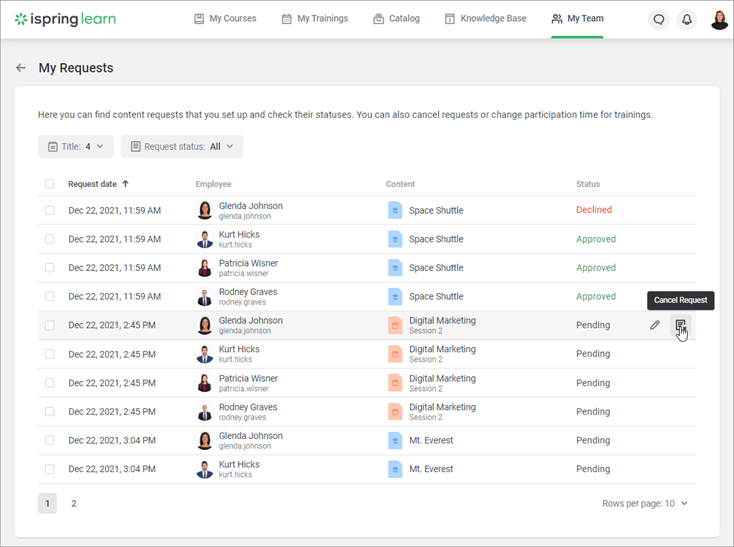Image resolution: width=734 pixels, height=547 pixels.
Task: Click Kurt Hicks' name in the Mt. Everest row
Action: [x=239, y=464]
